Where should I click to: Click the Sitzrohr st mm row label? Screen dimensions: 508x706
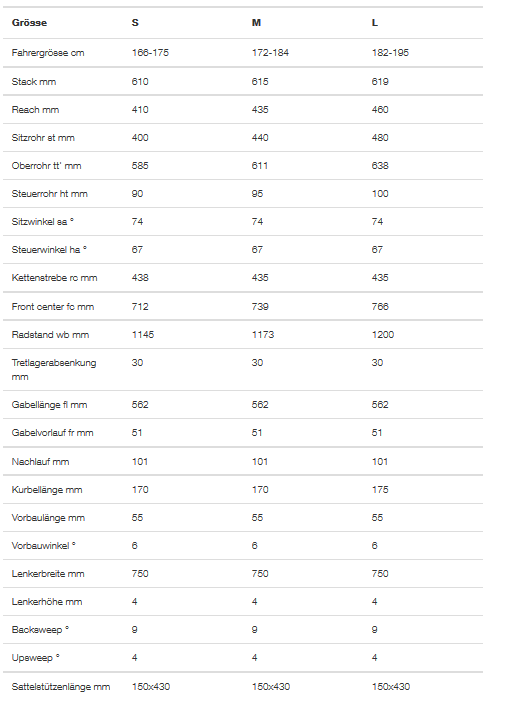click(43, 138)
